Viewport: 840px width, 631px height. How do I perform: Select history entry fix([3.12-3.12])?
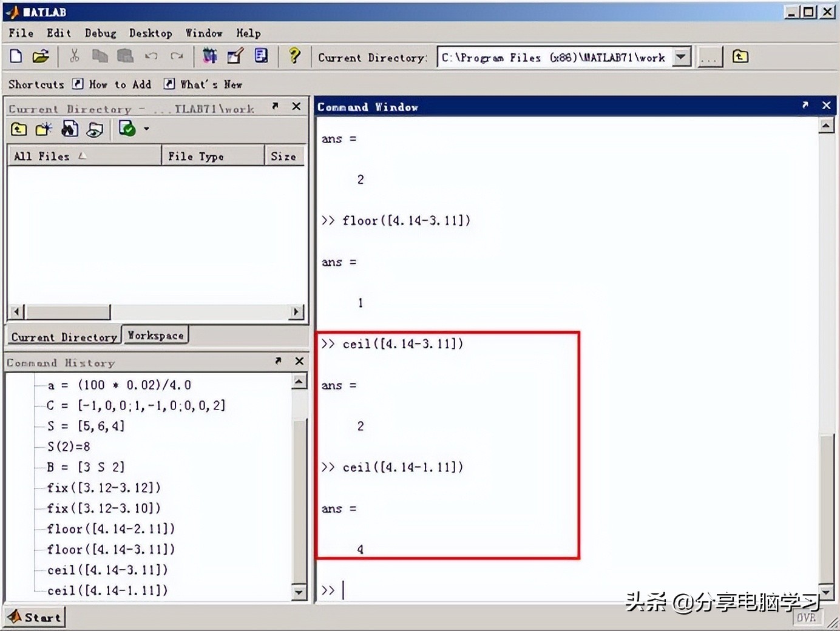[x=104, y=488]
